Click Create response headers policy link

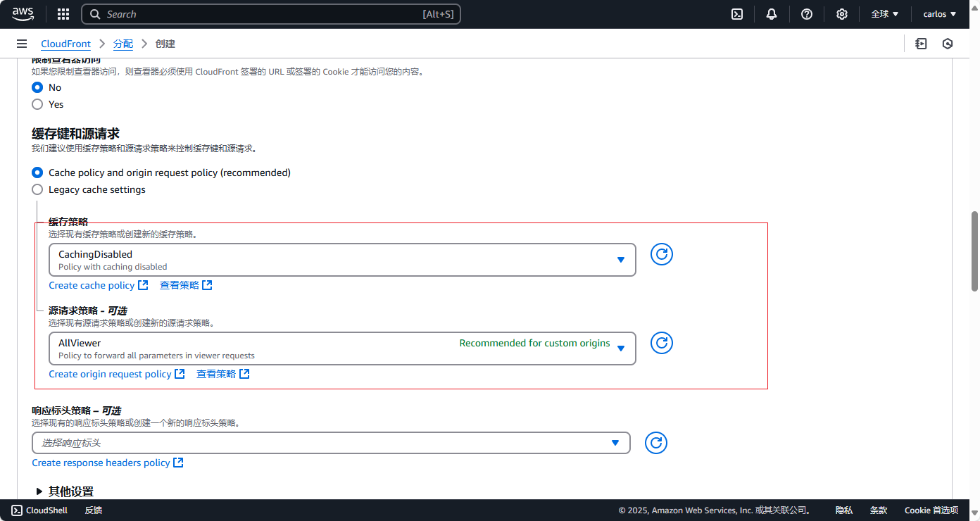[x=108, y=463]
